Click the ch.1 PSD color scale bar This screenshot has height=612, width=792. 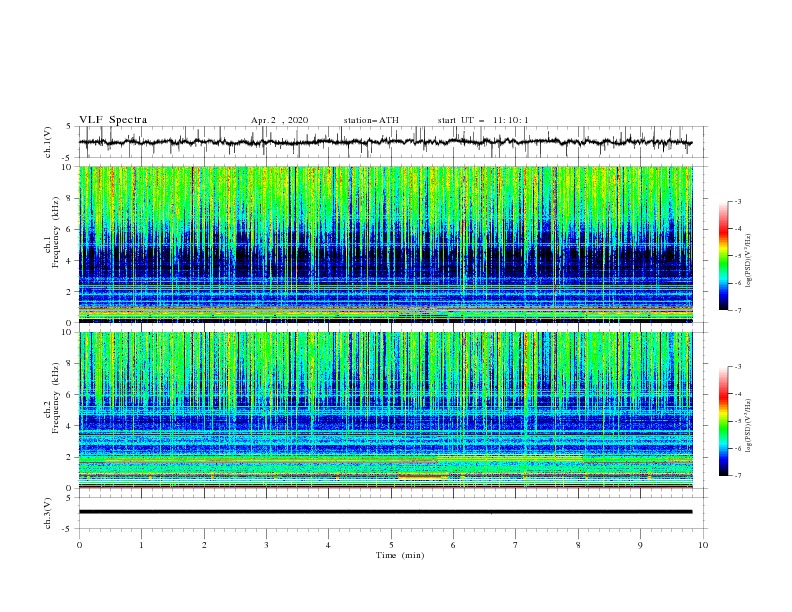tap(724, 255)
